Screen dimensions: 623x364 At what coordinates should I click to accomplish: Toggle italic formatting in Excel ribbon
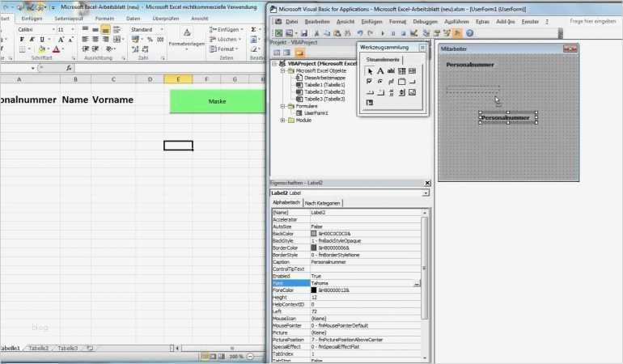pos(32,40)
